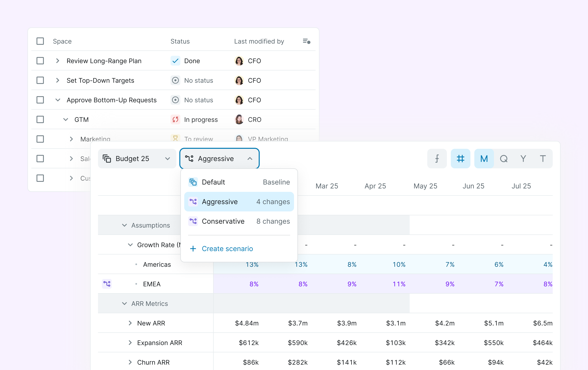
Task: Select all rows with Space header checkbox
Action: 40,41
